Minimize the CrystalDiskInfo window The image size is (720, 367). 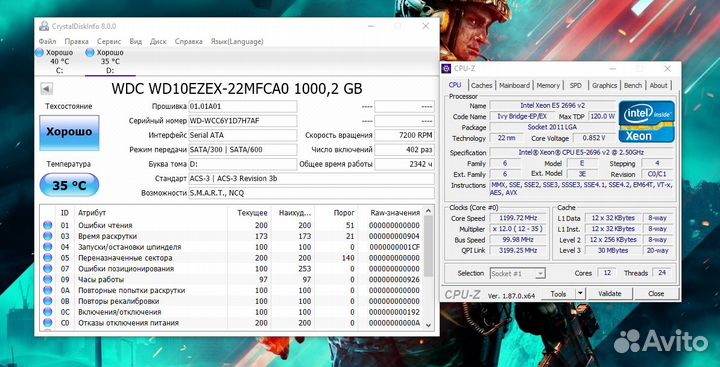372,26
